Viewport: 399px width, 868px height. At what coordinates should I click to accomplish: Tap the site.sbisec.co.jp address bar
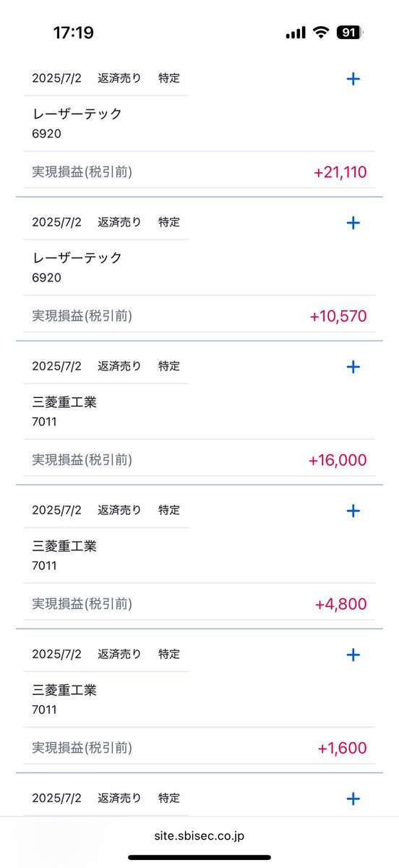tap(199, 835)
